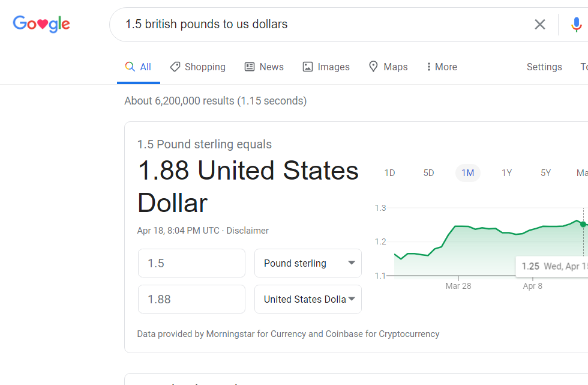Image resolution: width=588 pixels, height=385 pixels.
Task: Click the News newspaper icon
Action: coord(250,67)
